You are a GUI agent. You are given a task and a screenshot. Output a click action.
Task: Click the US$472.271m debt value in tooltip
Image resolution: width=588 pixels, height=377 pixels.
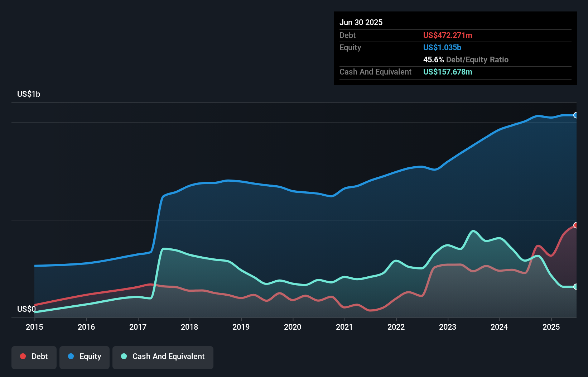pyautogui.click(x=448, y=35)
